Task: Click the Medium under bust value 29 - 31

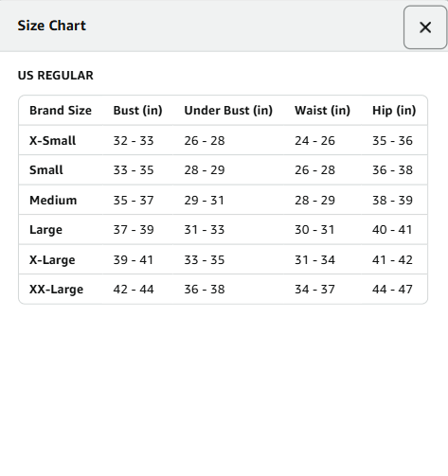Action: (205, 200)
